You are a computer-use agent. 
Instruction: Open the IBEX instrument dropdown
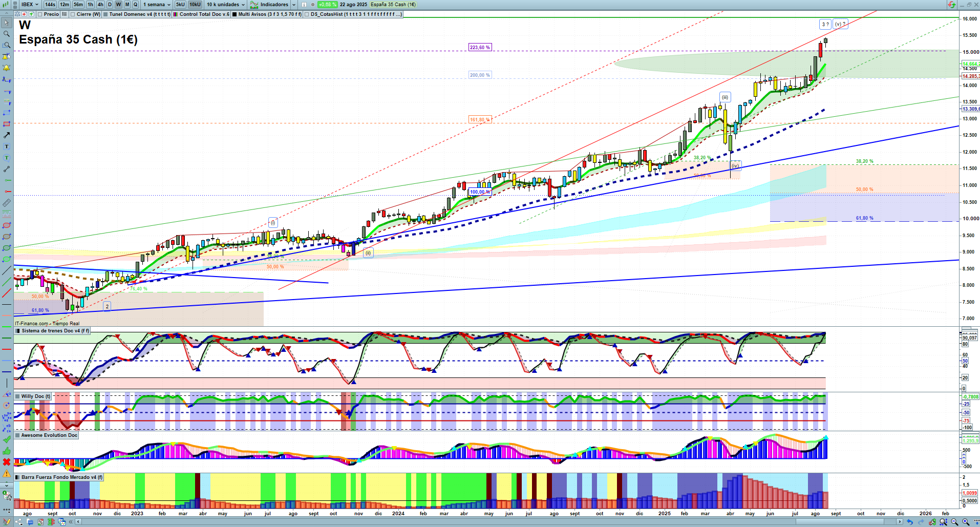[x=30, y=5]
